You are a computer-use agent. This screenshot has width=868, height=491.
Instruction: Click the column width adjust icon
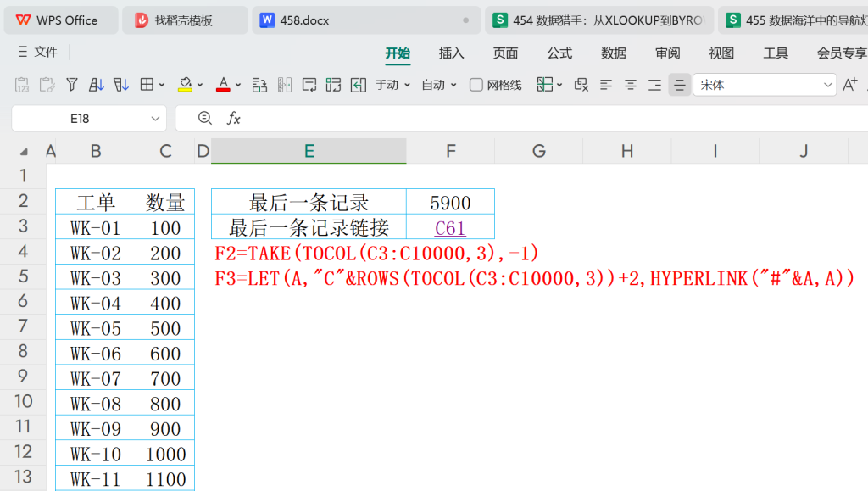click(x=285, y=85)
